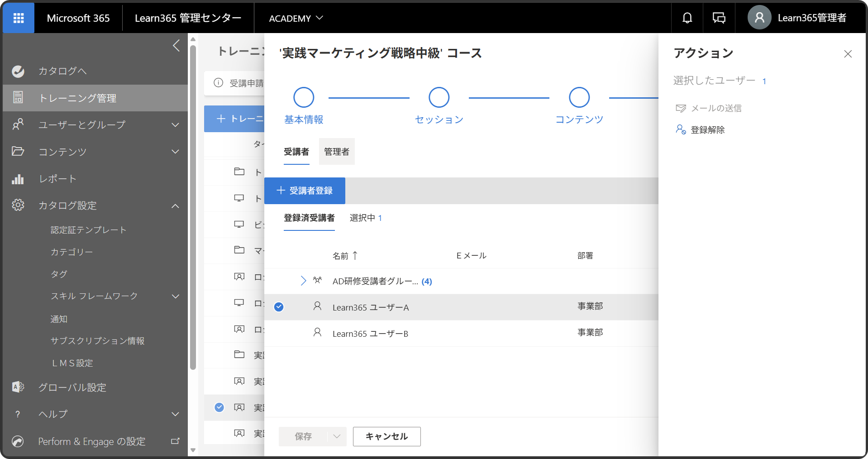This screenshot has height=459, width=868.
Task: Go to カタログへ in sidebar
Action: pos(95,71)
